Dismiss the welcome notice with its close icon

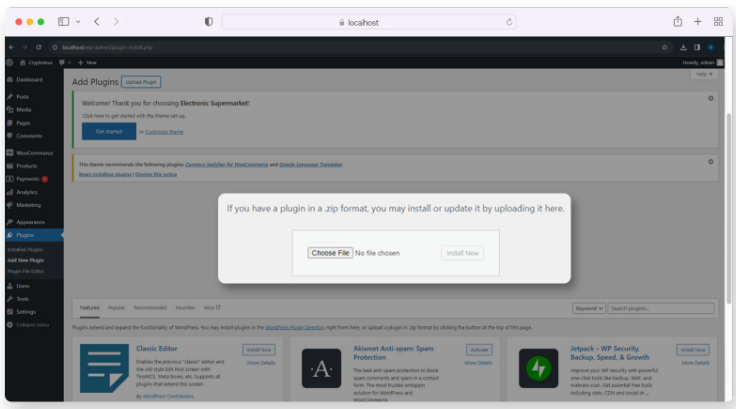(x=710, y=98)
